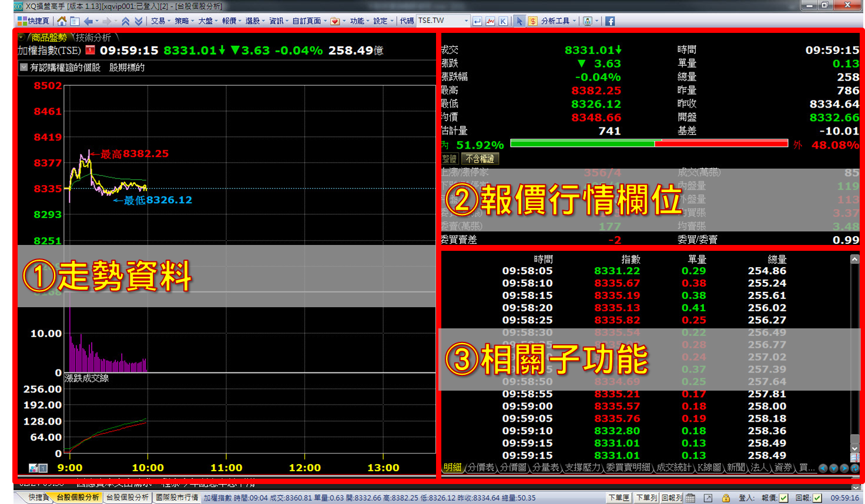Switch to the 分價表 tab
This screenshot has height=504, width=865.
point(481,468)
